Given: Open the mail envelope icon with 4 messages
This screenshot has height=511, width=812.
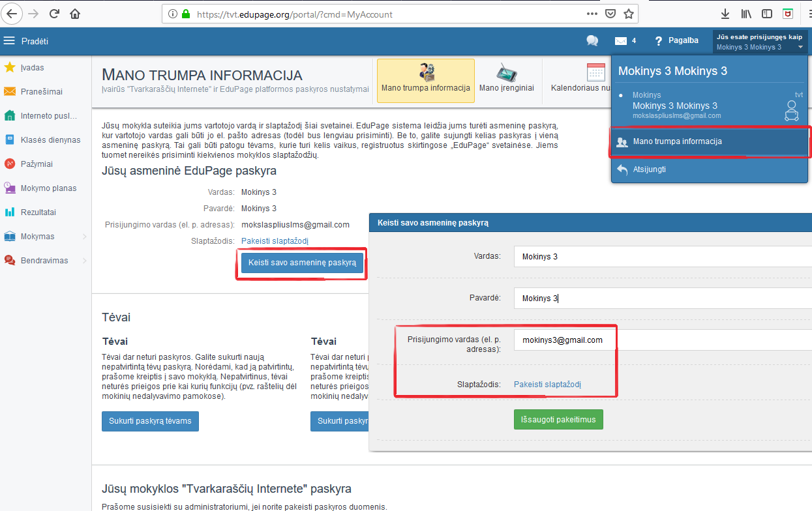Looking at the screenshot, I should [x=620, y=40].
